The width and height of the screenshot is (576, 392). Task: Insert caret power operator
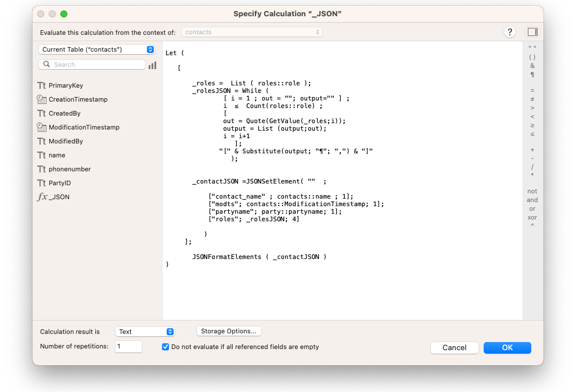coord(532,225)
